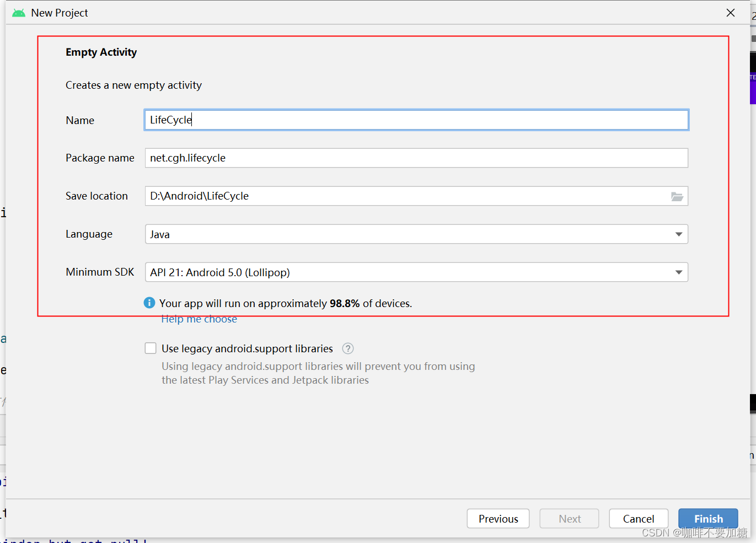Click the New Project window title
The image size is (756, 543).
click(x=60, y=13)
